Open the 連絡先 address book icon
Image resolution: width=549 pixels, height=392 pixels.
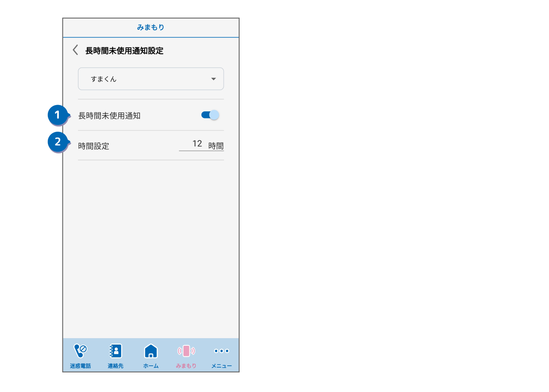(116, 351)
